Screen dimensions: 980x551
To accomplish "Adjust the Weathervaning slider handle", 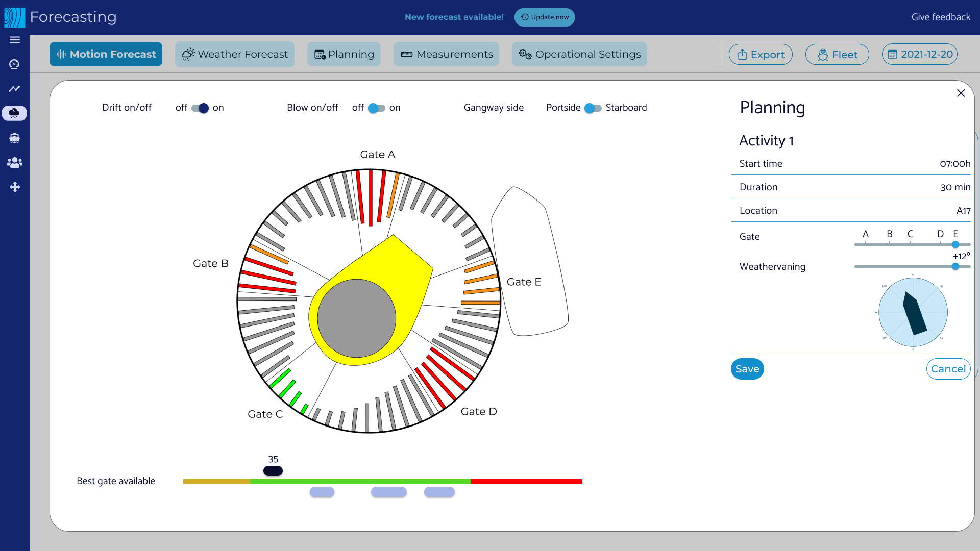I will tap(955, 267).
